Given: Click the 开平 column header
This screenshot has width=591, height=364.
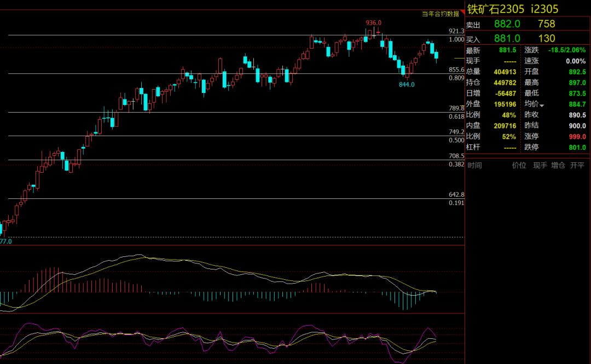Looking at the screenshot, I should [x=577, y=165].
